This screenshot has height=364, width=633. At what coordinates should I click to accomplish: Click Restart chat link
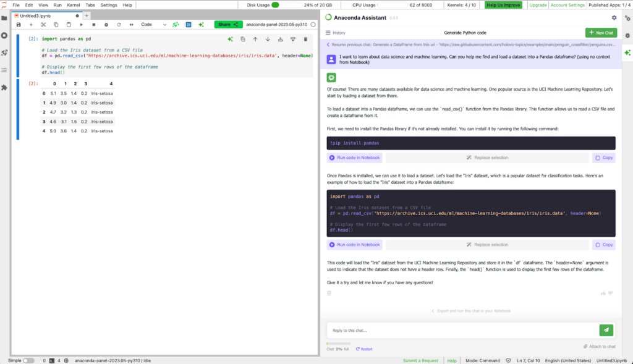tap(364, 349)
